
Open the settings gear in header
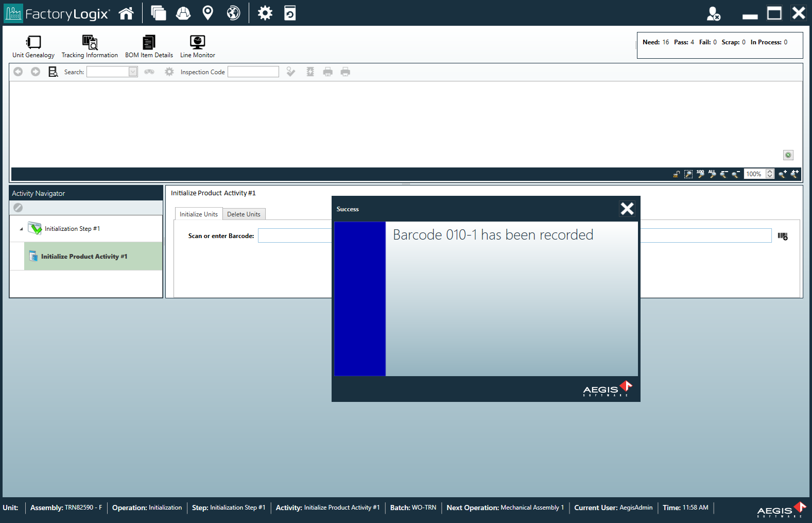pyautogui.click(x=265, y=13)
